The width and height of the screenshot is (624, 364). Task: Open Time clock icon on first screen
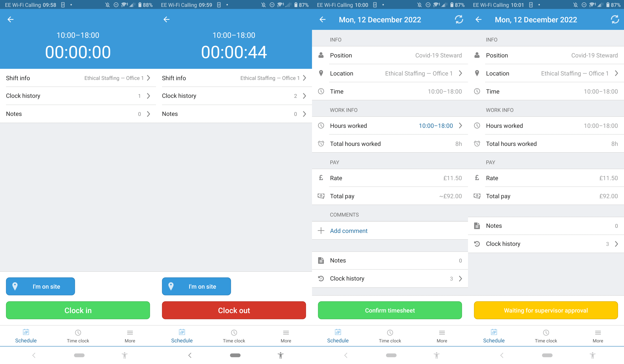(78, 333)
